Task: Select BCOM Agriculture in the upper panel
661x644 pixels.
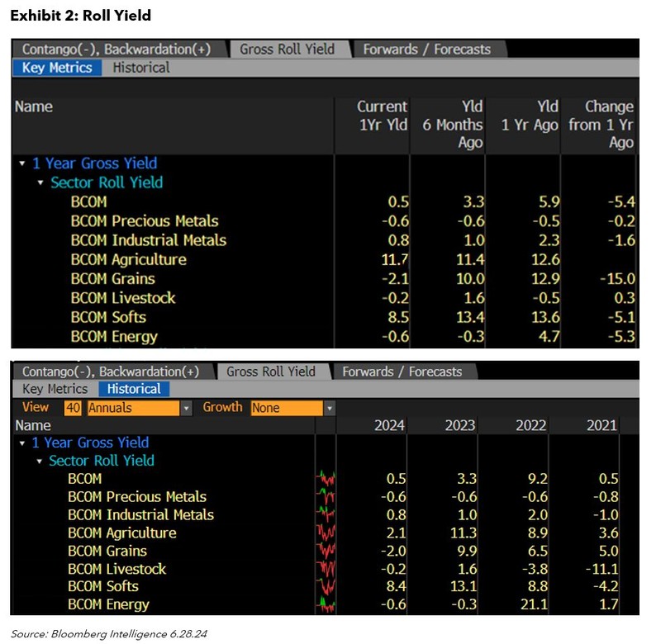Action: (129, 260)
